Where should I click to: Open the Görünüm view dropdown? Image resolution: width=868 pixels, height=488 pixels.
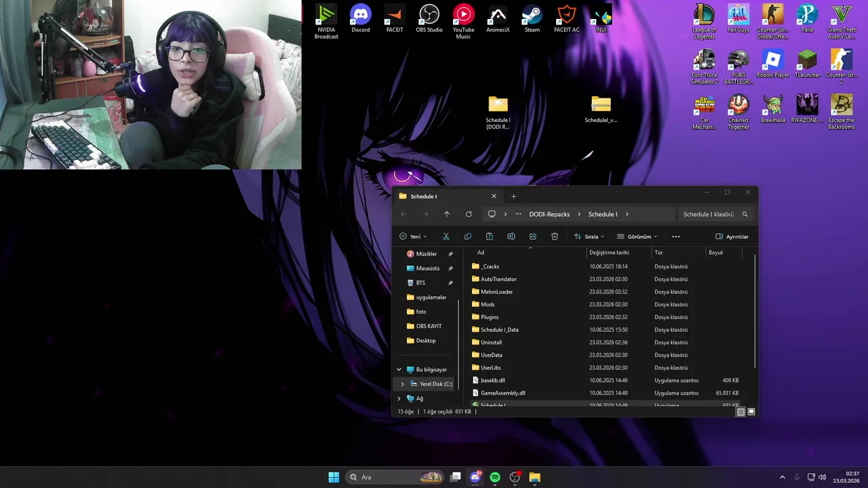tap(637, 237)
